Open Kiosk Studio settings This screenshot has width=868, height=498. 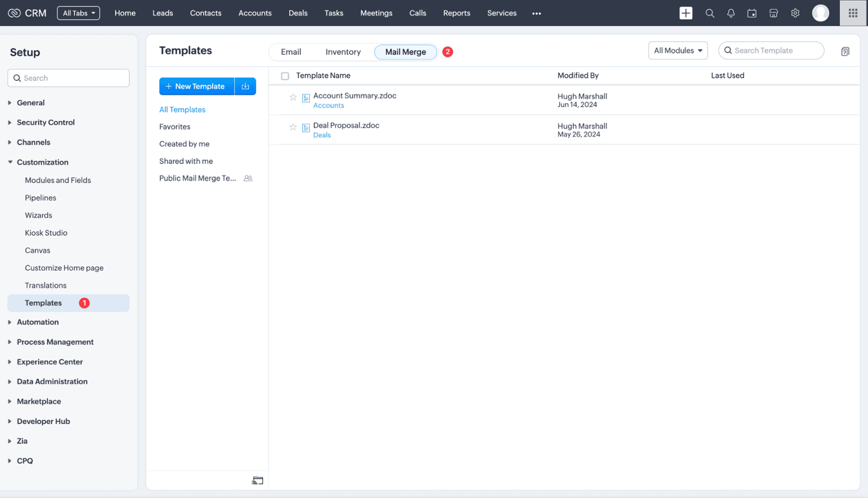pyautogui.click(x=46, y=233)
